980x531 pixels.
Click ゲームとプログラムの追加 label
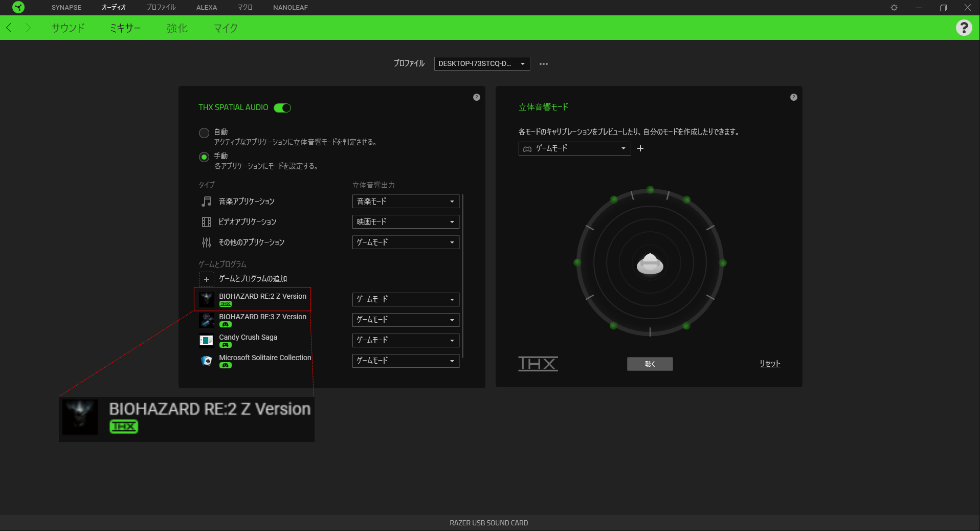[253, 279]
